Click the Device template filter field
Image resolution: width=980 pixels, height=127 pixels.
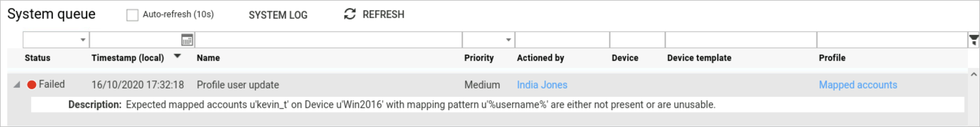pos(740,40)
